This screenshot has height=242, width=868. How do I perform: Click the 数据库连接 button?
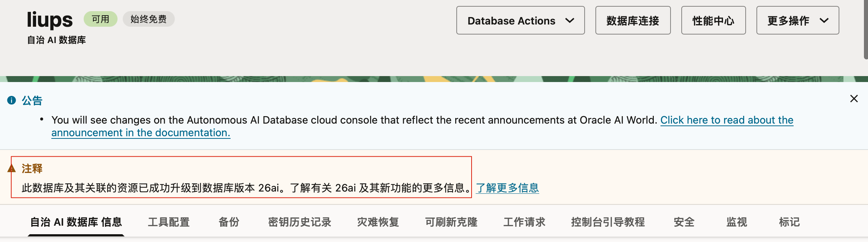633,21
